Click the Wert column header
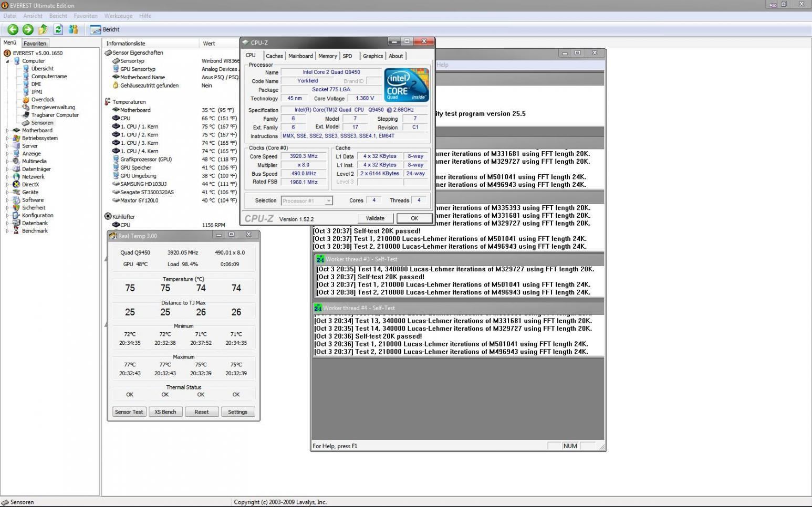 [x=209, y=44]
